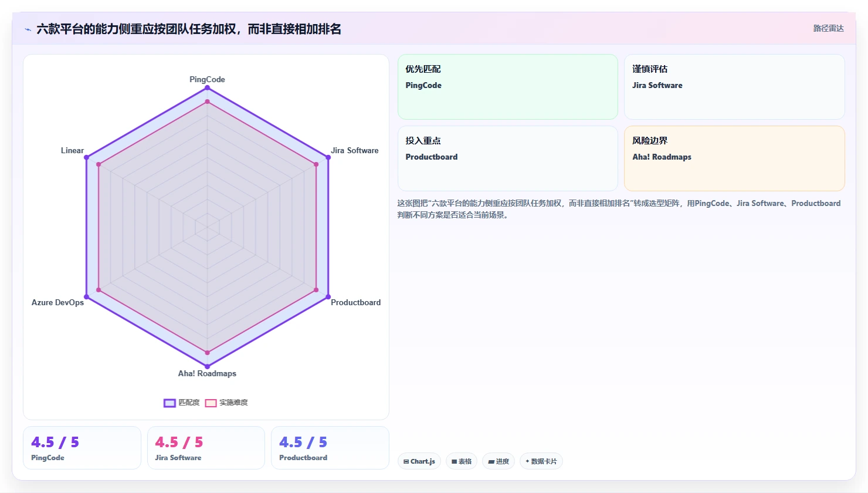This screenshot has height=493, width=868.
Task: Click the Chart.js chip
Action: pyautogui.click(x=419, y=461)
